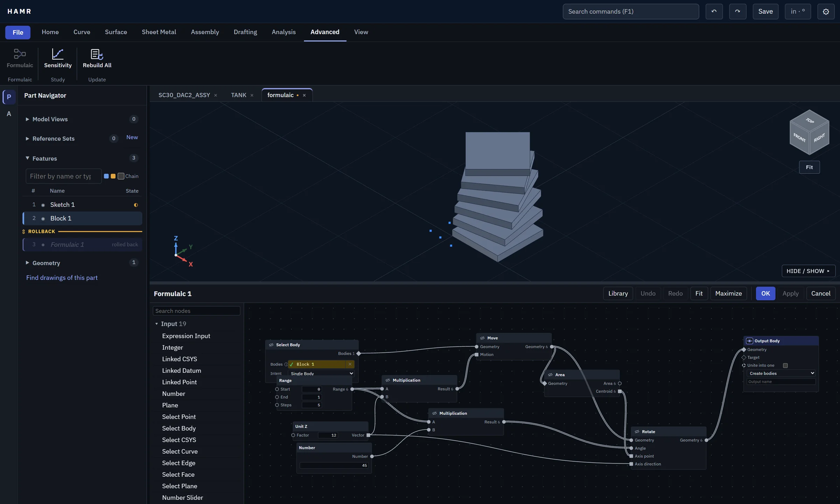Toggle visibility dot of Block 1
The image size is (840, 504).
click(43, 219)
